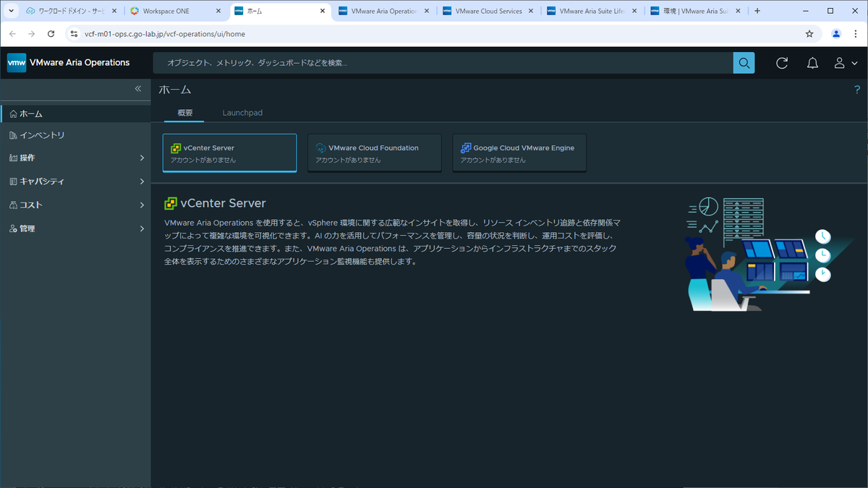
Task: Go forward in browser history
Action: coord(31,34)
